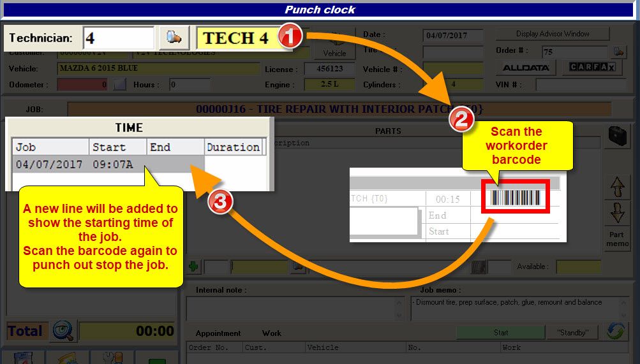Click the Vehicle # yellow field

452,68
